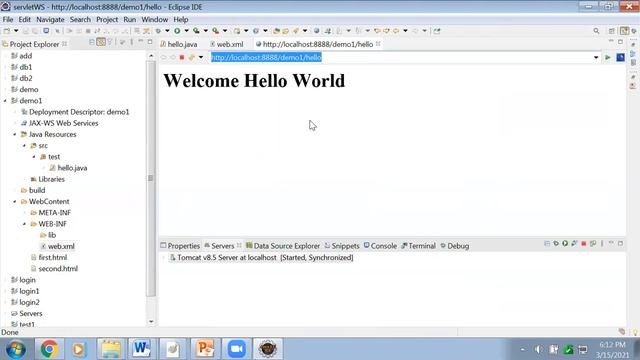Open the URL history dropdown
This screenshot has width=640, height=360.
pyautogui.click(x=596, y=58)
